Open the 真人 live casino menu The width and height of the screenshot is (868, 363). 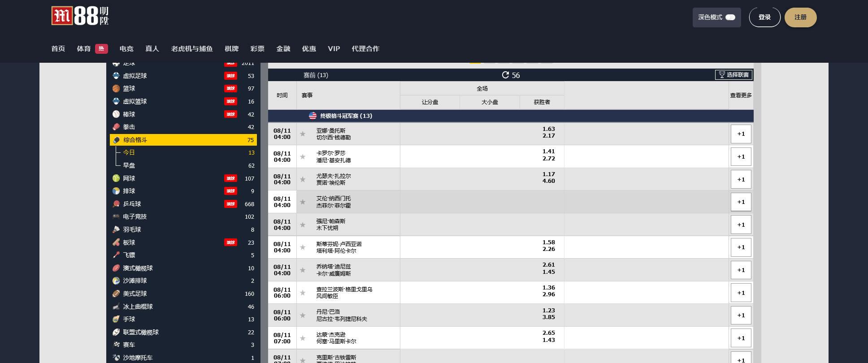pos(152,49)
